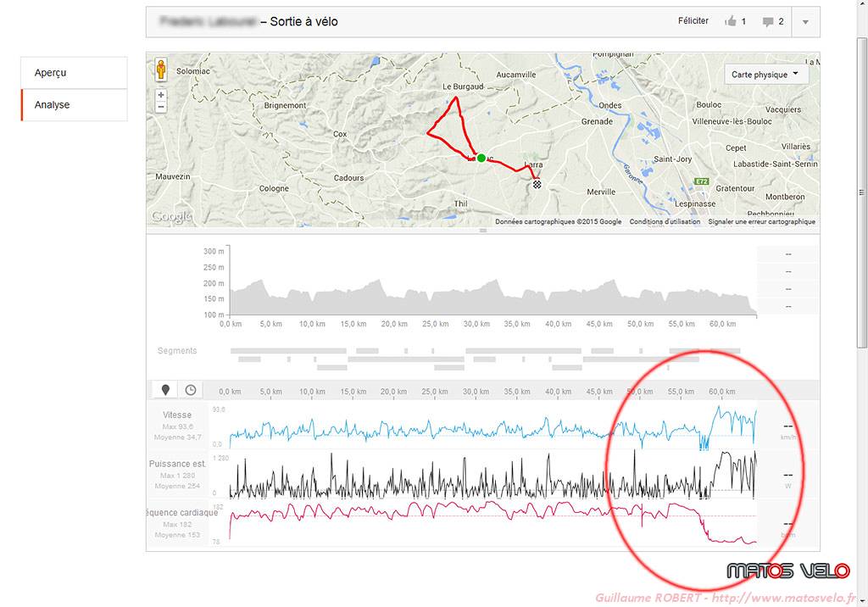
Task: Click the thumbs-up kudos icon
Action: (731, 21)
